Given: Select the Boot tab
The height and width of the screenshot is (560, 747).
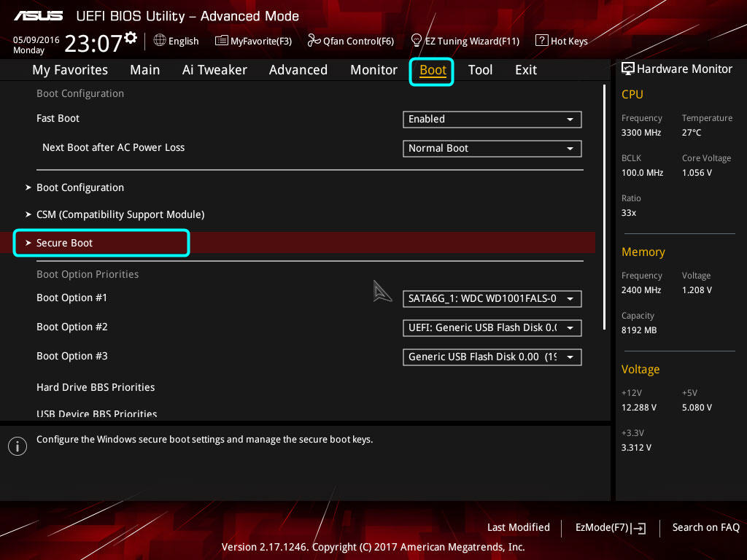Looking at the screenshot, I should [433, 71].
